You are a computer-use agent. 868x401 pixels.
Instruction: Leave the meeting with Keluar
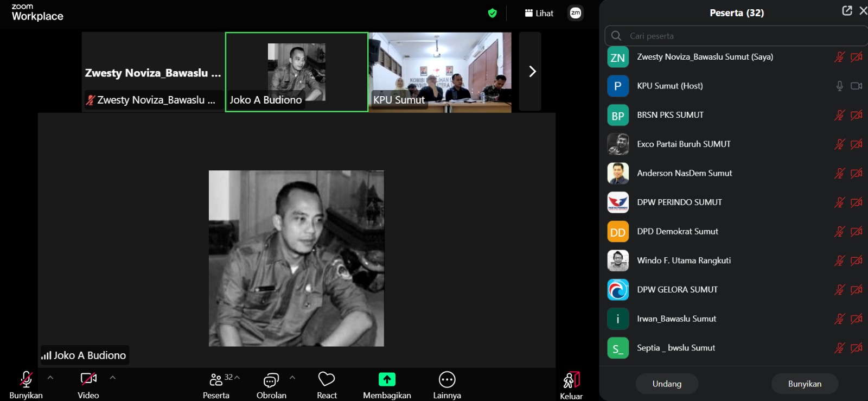tap(571, 386)
